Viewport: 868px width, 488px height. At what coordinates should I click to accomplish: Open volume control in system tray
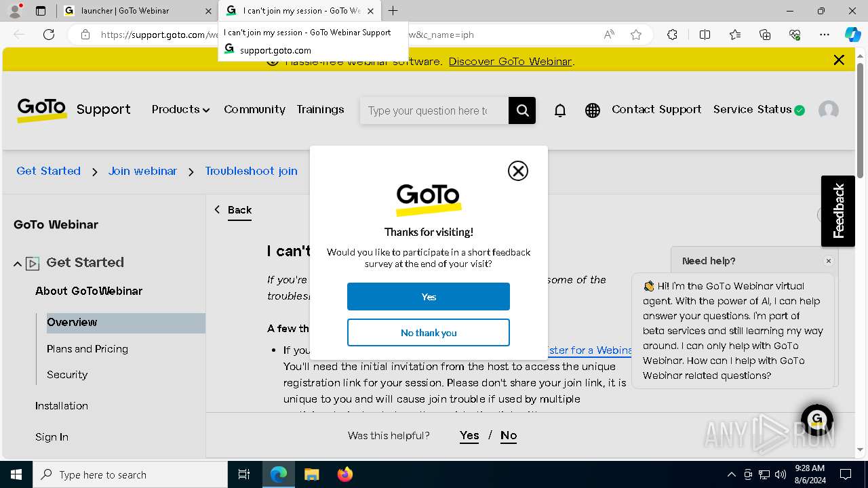(781, 474)
